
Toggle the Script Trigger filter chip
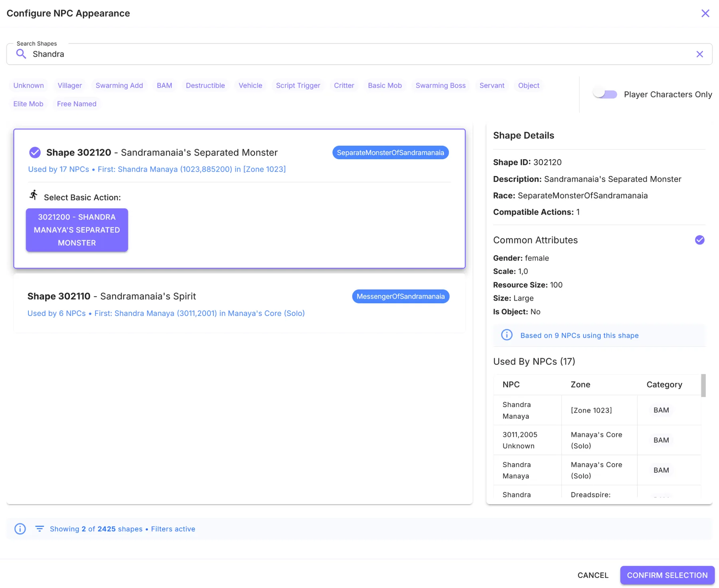[x=298, y=85]
